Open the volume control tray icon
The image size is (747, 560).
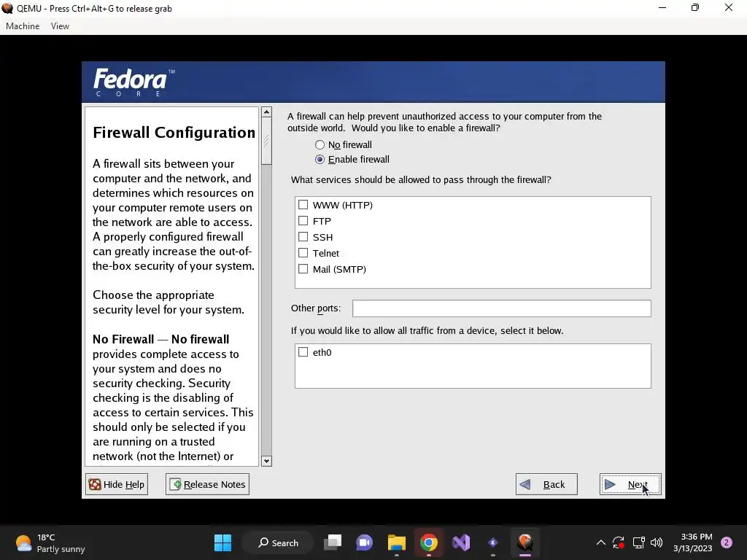[657, 542]
